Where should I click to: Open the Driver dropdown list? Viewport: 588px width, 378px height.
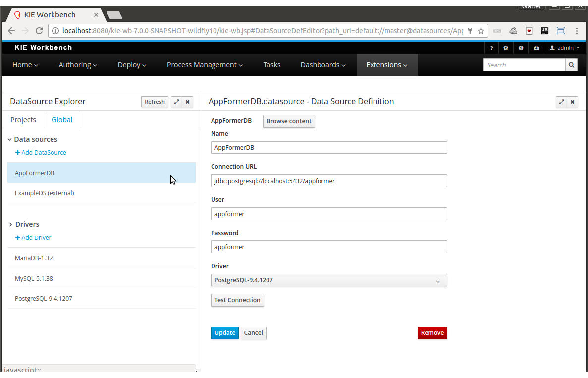329,280
